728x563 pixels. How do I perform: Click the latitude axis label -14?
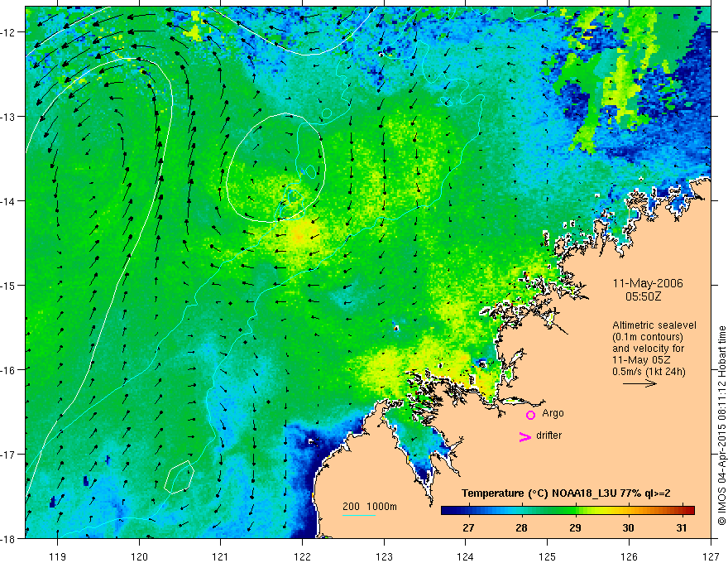click(8, 200)
